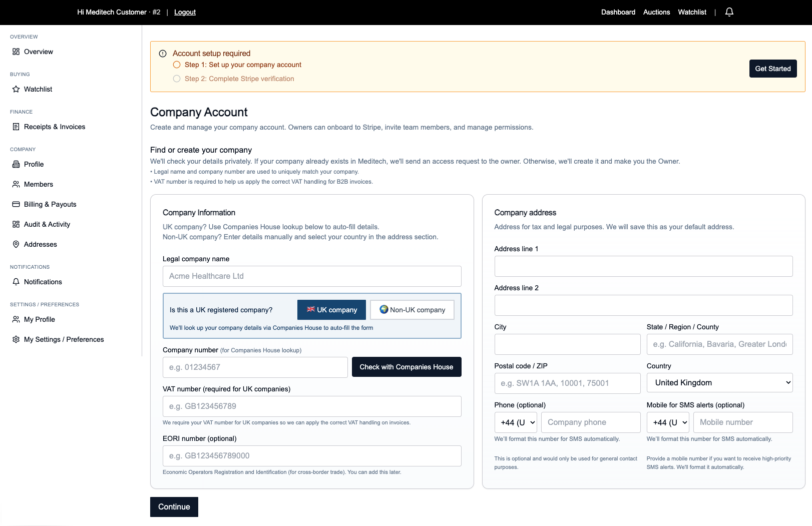This screenshot has height=526, width=812.
Task: Click the Watchlist star icon in sidebar
Action: (16, 89)
